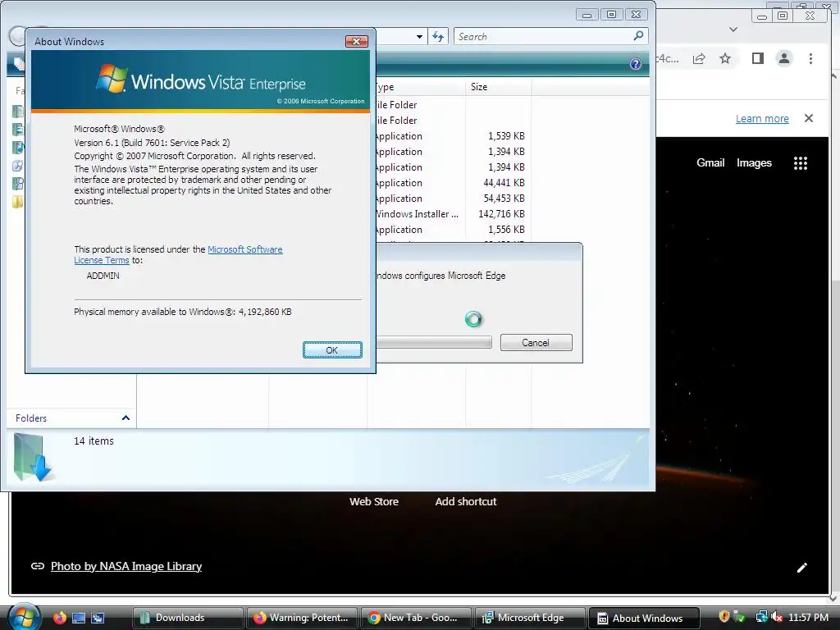This screenshot has height=630, width=840.
Task: Click the Explorer refresh button
Action: (438, 36)
